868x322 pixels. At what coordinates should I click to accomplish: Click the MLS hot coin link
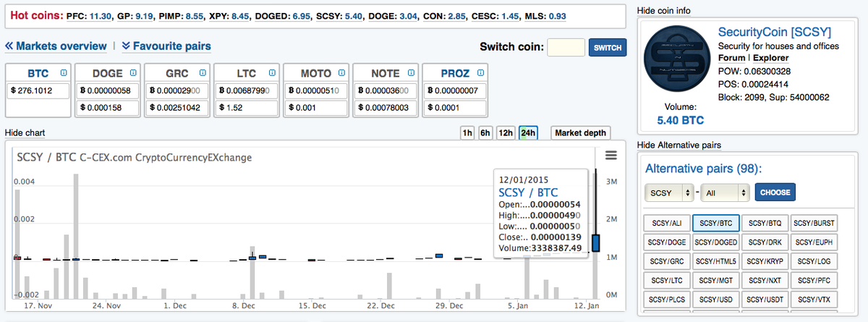[x=545, y=15]
